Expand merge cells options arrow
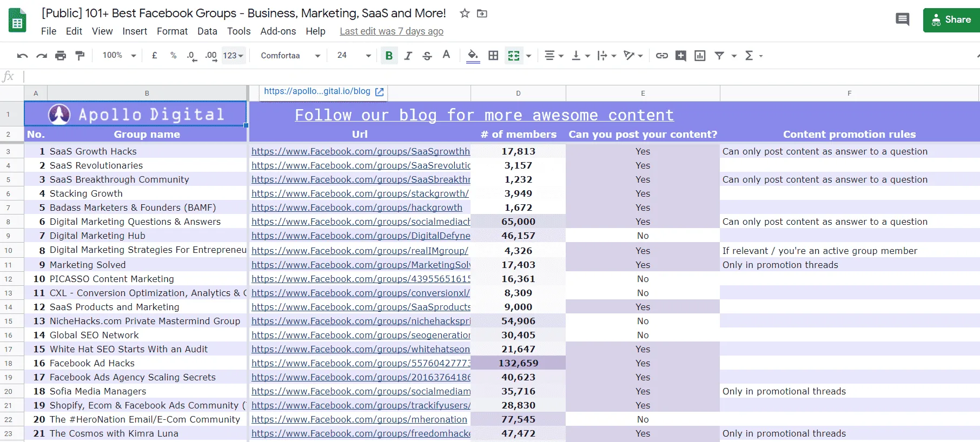 click(528, 56)
